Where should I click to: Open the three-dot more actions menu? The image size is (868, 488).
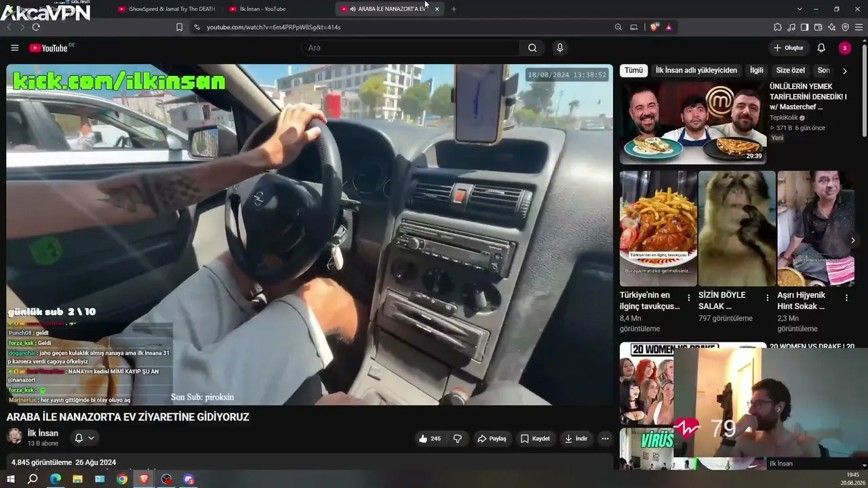[x=605, y=439]
